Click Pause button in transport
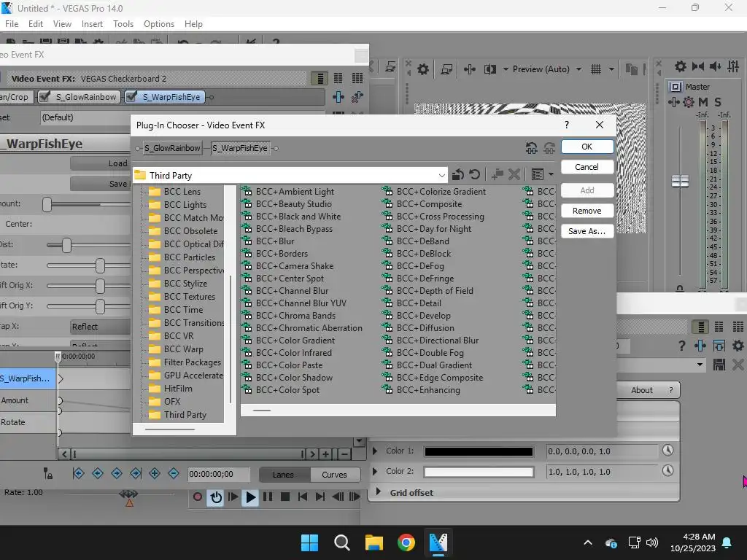Image resolution: width=747 pixels, height=560 pixels. pos(268,497)
